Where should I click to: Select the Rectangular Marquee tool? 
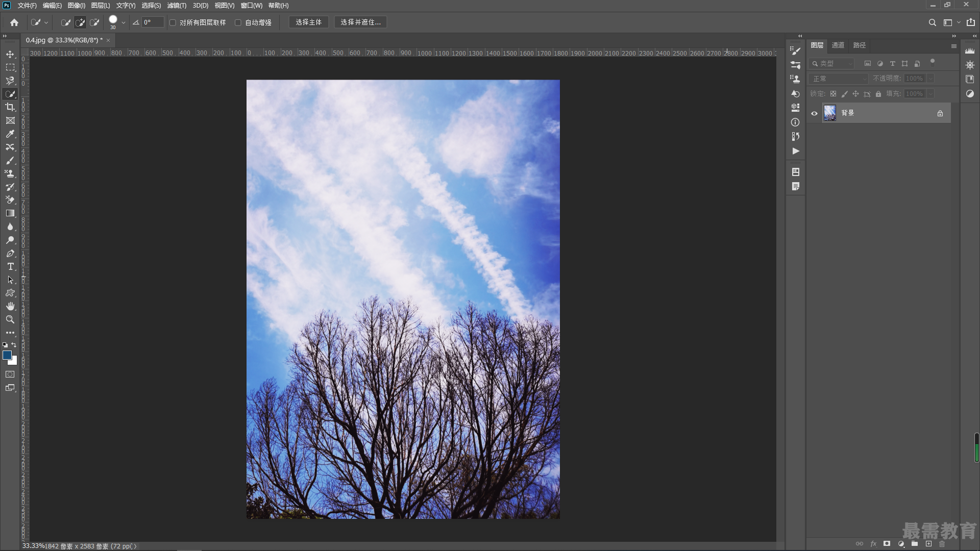[x=10, y=67]
